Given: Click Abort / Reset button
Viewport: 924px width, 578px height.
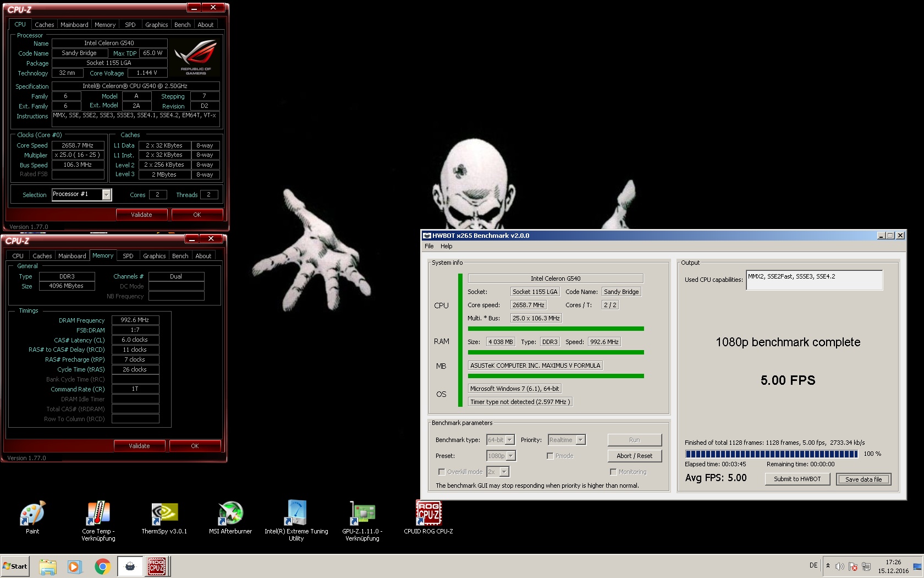Looking at the screenshot, I should pos(634,456).
